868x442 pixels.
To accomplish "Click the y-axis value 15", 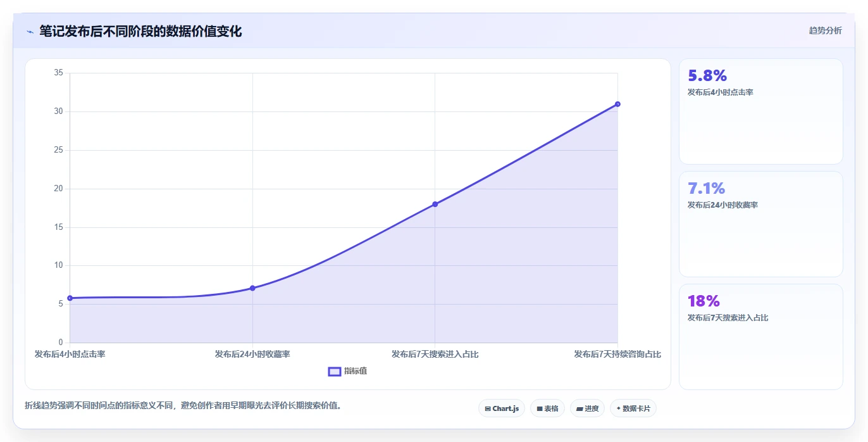I will coord(58,227).
